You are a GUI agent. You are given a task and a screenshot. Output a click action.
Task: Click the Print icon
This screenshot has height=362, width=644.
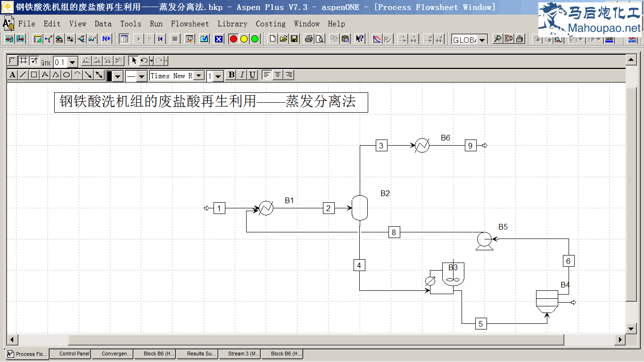(308, 39)
